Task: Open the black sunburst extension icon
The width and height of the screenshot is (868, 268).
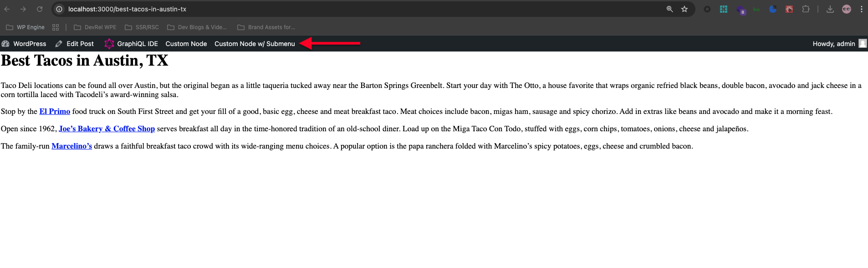Action: [707, 9]
